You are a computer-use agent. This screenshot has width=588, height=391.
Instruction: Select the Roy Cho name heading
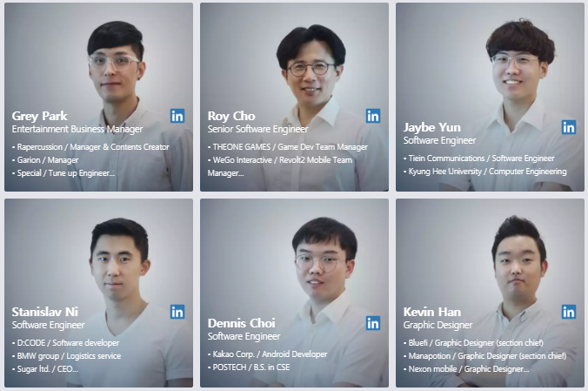coord(231,116)
